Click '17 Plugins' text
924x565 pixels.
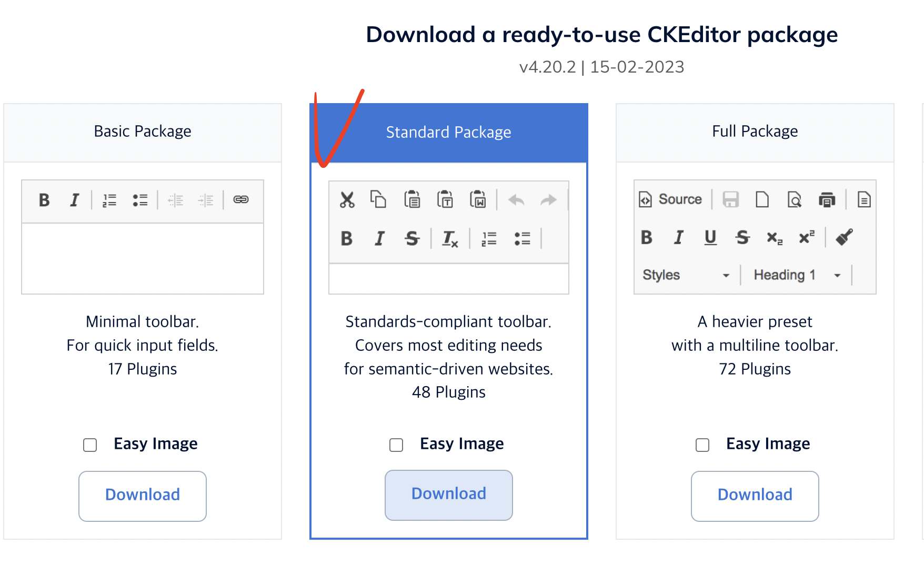click(143, 369)
